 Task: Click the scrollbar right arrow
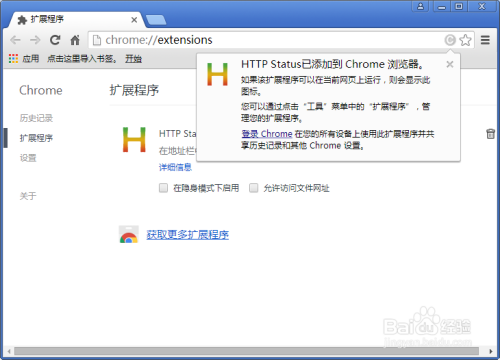[x=490, y=351]
